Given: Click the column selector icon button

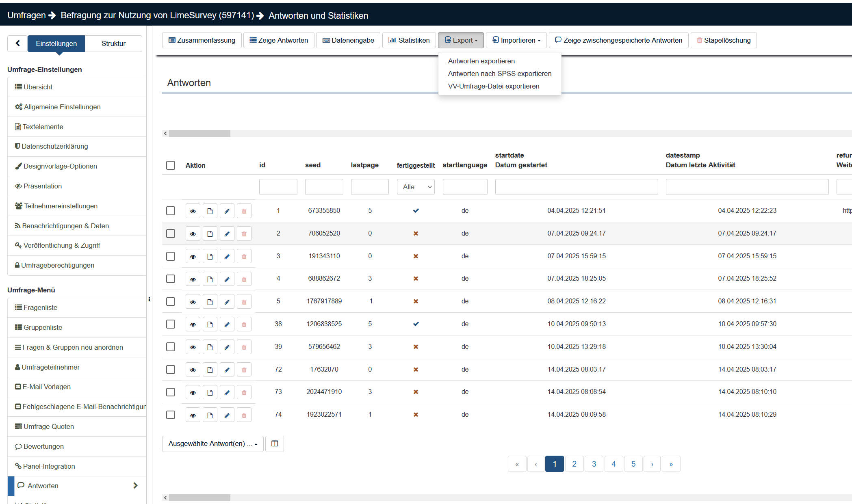Looking at the screenshot, I should 274,443.
